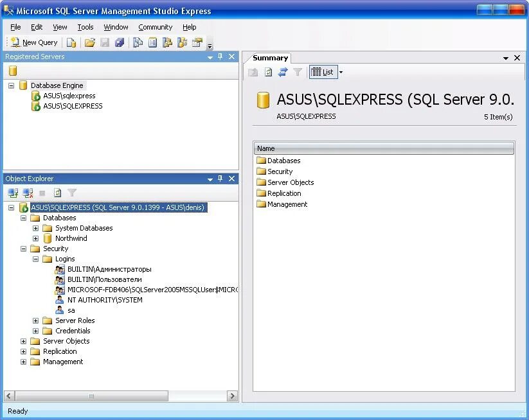This screenshot has width=529, height=420.
Task: Collapse the Logins folder
Action: (35, 259)
